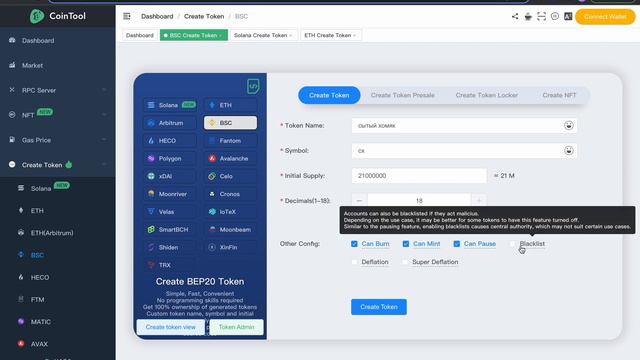The image size is (640, 360).
Task: Select Shiden network in chain grid
Action: (169, 247)
